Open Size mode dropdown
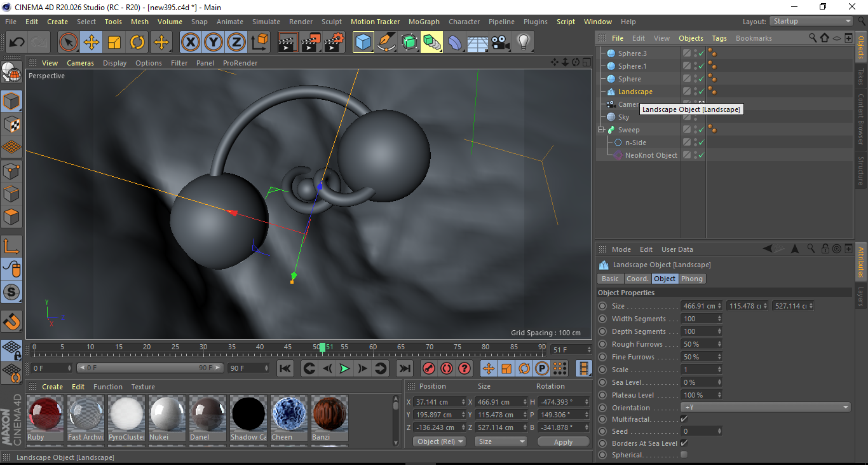 [x=501, y=441]
